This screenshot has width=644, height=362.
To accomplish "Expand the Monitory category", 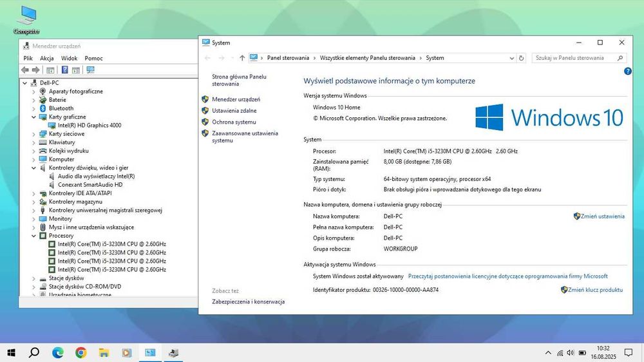I will pyautogui.click(x=33, y=219).
